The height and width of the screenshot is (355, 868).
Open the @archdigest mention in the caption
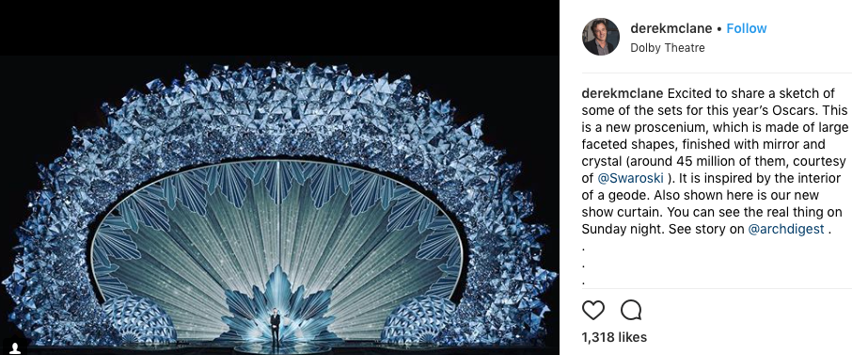pos(786,229)
